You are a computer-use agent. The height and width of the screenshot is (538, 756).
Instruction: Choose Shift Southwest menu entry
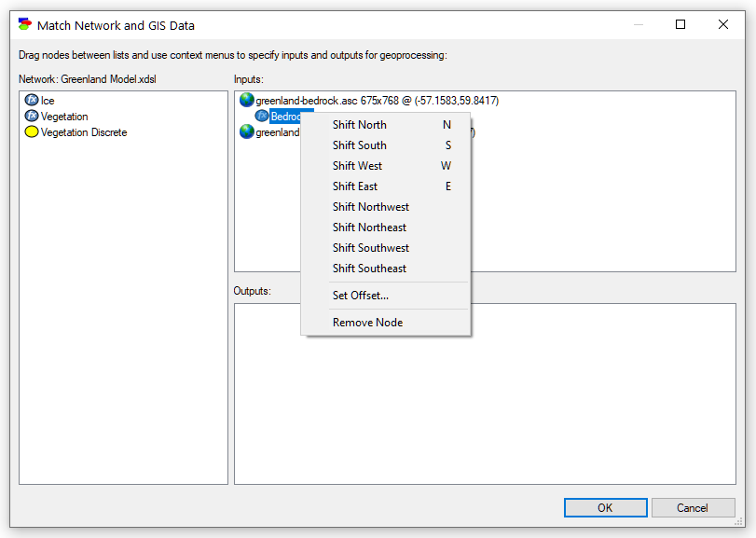click(x=386, y=248)
